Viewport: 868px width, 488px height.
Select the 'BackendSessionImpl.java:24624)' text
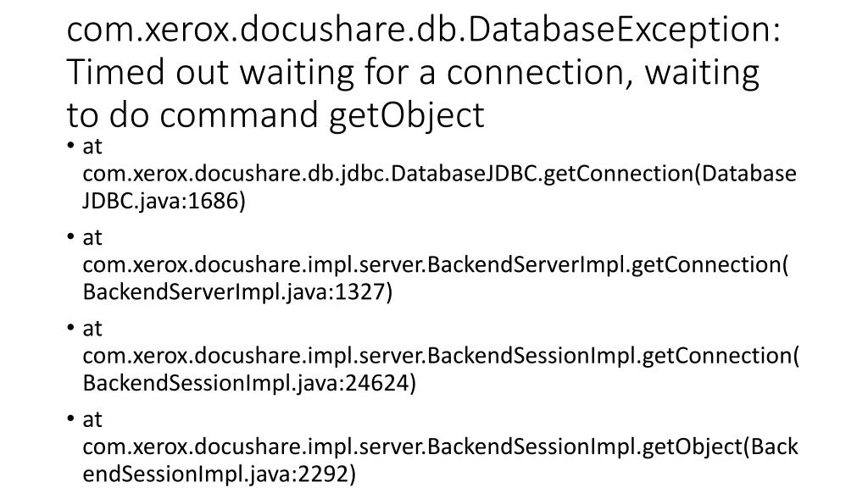pos(249,382)
